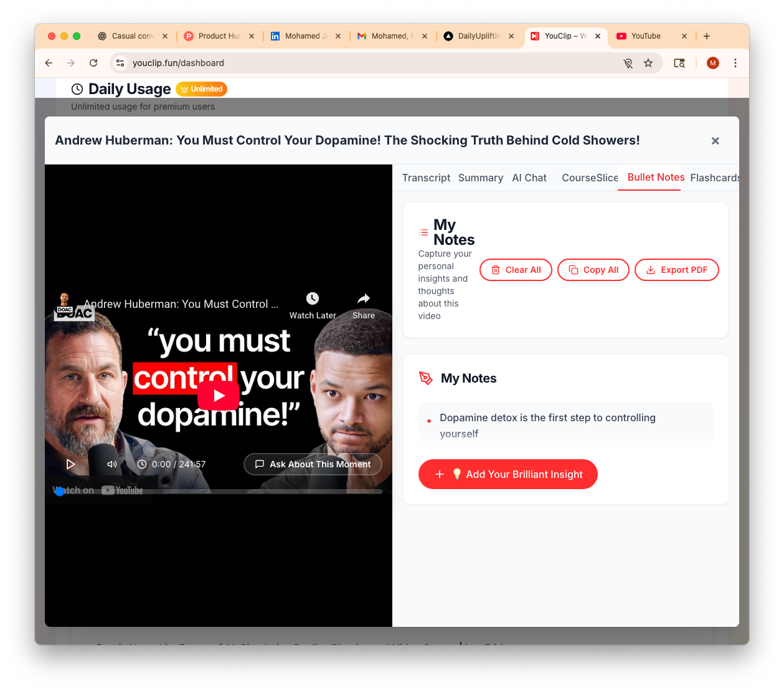
Task: Mute the video with speaker icon
Action: (x=112, y=464)
